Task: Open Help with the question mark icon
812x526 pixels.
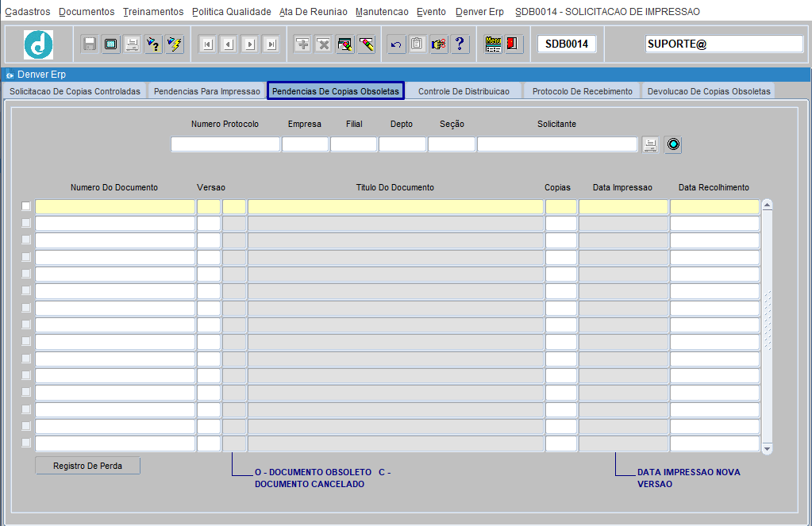Action: (x=460, y=44)
